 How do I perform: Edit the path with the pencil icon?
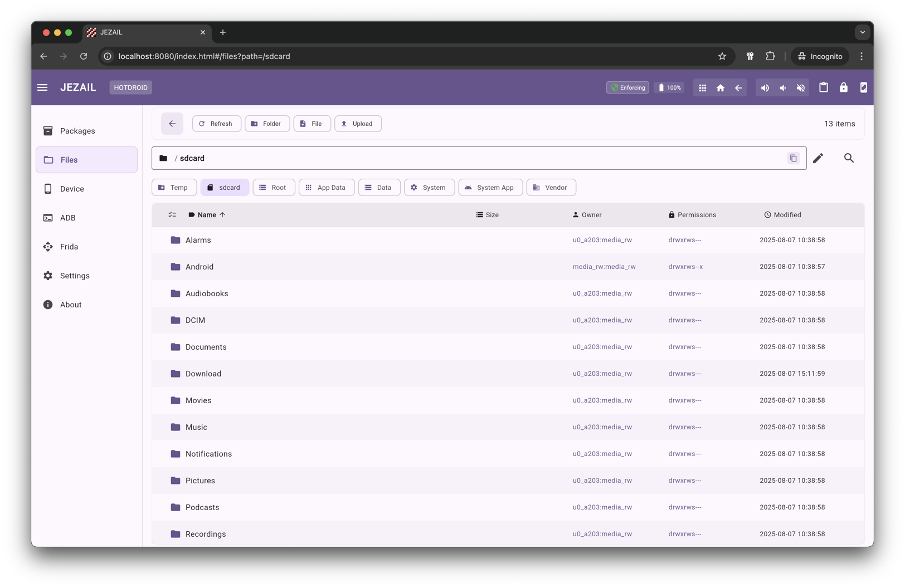[818, 158]
